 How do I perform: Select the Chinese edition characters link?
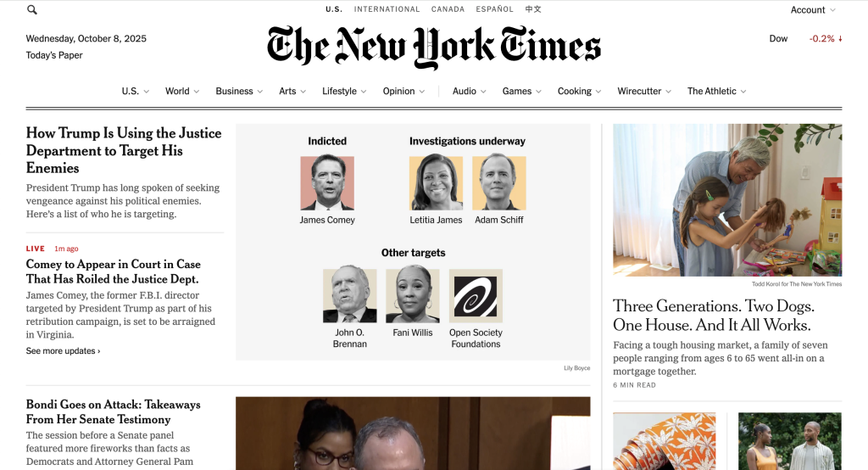[x=533, y=8]
